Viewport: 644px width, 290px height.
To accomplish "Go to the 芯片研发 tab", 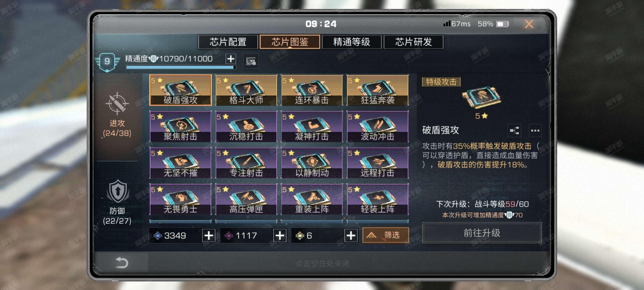I will (x=413, y=42).
